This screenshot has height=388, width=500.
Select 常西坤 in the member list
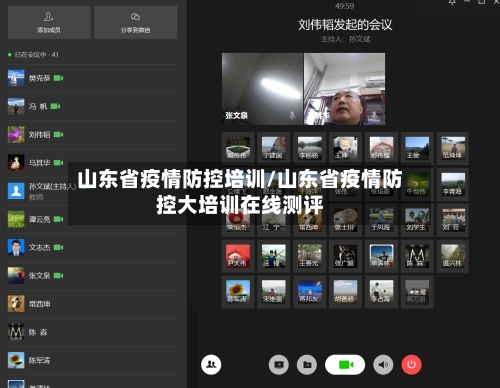pyautogui.click(x=93, y=304)
